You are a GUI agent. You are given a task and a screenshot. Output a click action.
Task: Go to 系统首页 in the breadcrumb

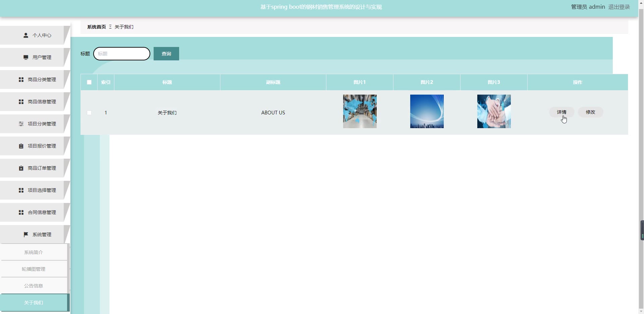(x=97, y=27)
